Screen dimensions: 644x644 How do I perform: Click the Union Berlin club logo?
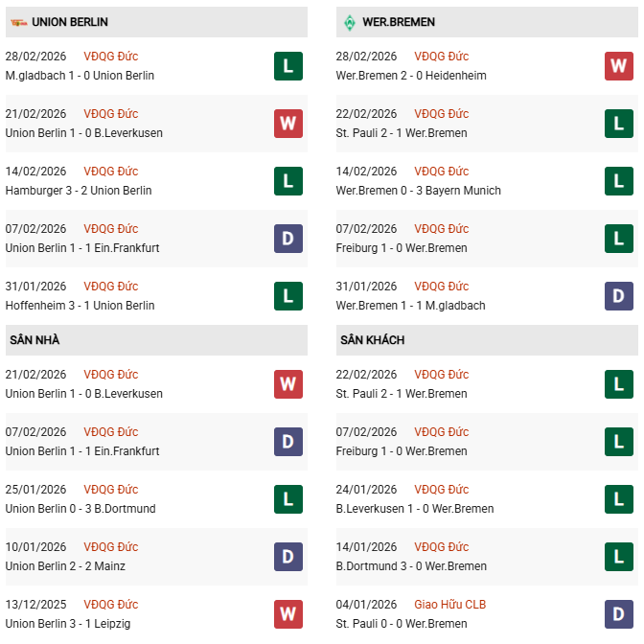click(x=14, y=21)
